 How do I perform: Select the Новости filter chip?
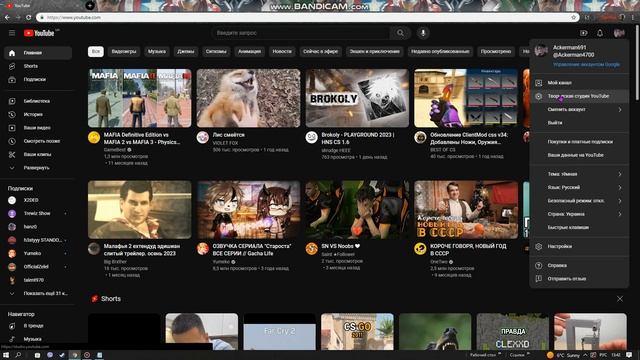pos(282,52)
